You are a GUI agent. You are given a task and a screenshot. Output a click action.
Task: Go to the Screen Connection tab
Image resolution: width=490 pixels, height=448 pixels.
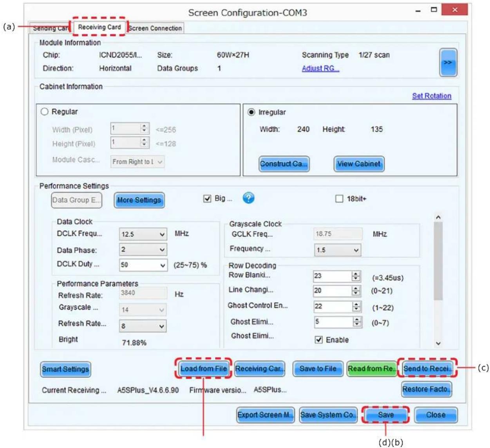pyautogui.click(x=155, y=28)
